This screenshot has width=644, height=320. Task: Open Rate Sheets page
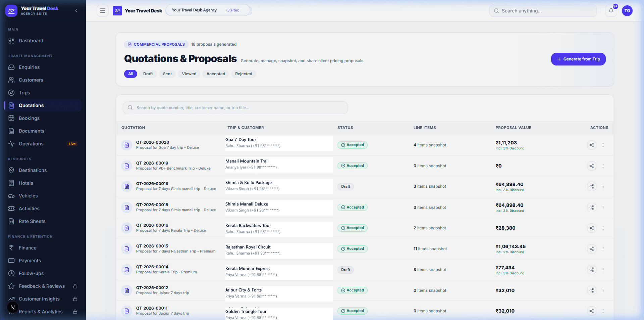pyautogui.click(x=43, y=221)
